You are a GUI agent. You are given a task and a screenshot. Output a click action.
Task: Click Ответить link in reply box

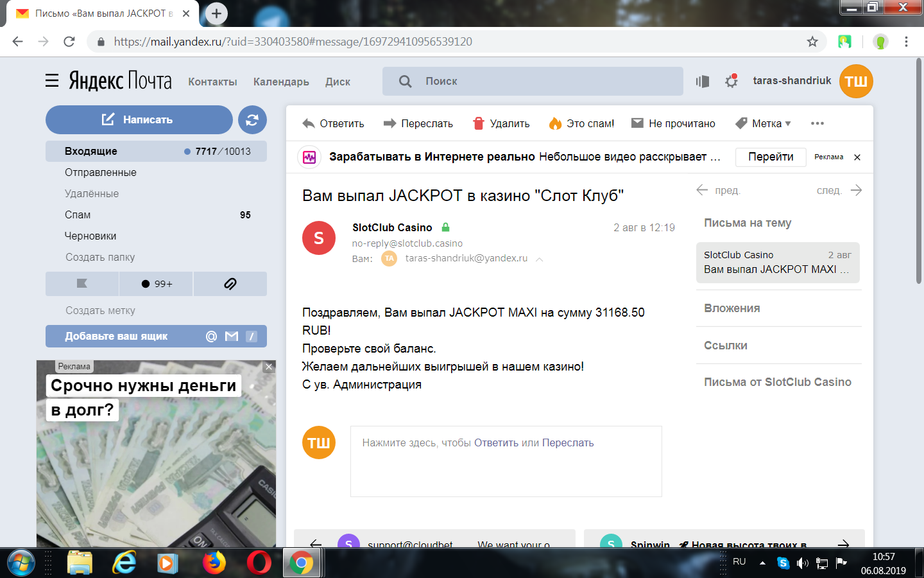click(496, 442)
